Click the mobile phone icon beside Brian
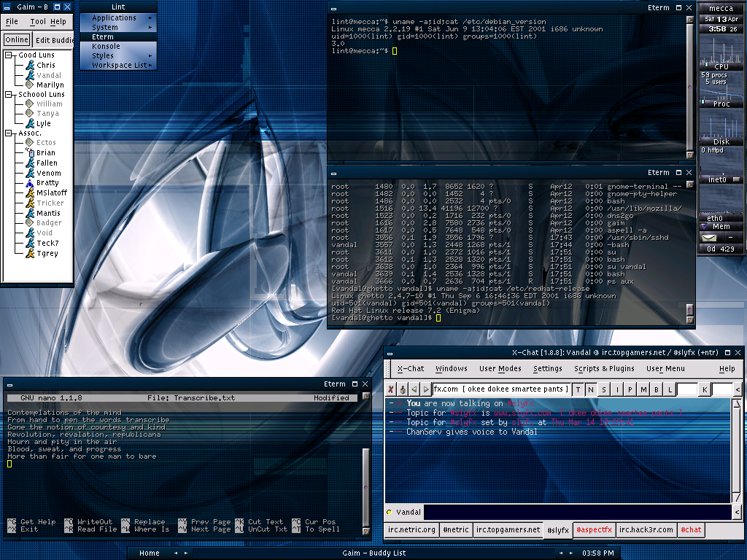This screenshot has width=747, height=560. (31, 152)
